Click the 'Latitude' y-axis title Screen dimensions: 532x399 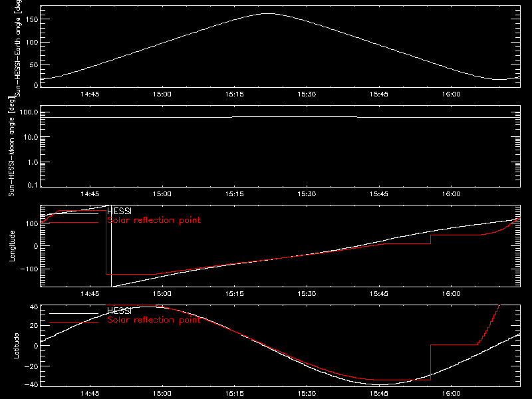tap(16, 346)
